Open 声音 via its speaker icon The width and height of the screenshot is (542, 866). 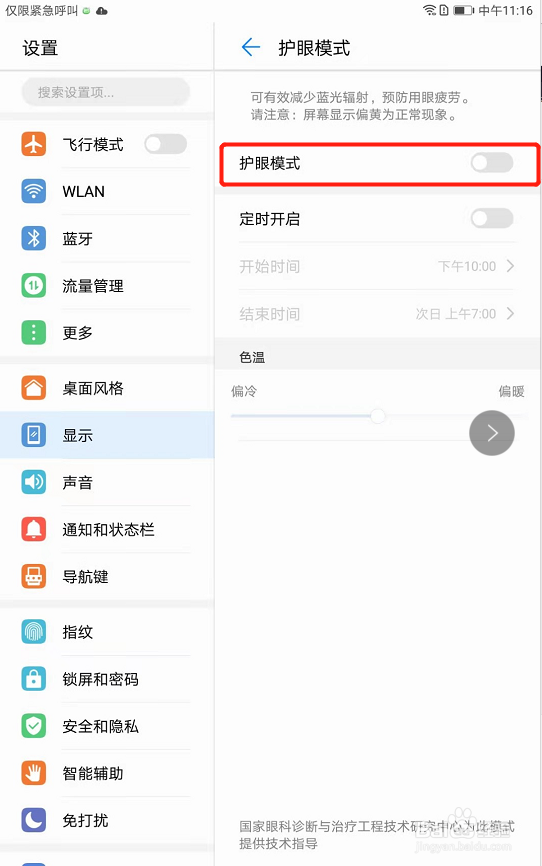click(x=34, y=482)
